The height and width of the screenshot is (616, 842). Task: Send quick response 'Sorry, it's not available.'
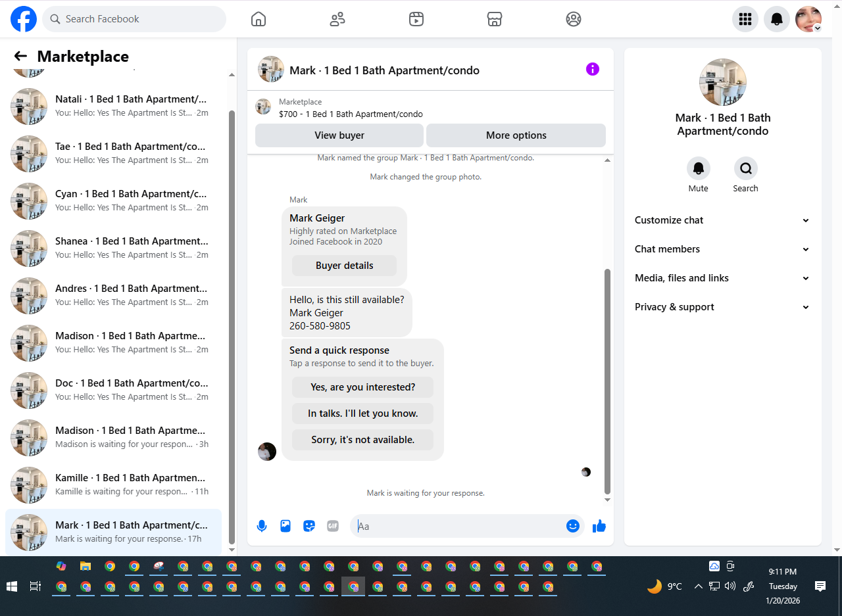click(362, 440)
